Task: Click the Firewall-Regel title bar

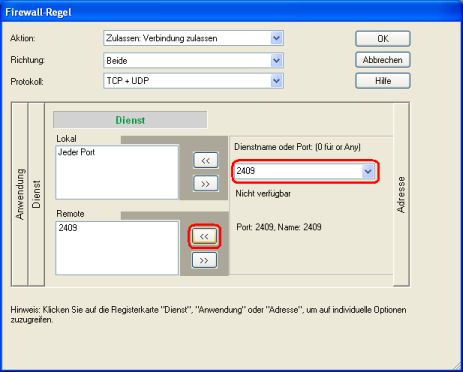Action: point(231,12)
